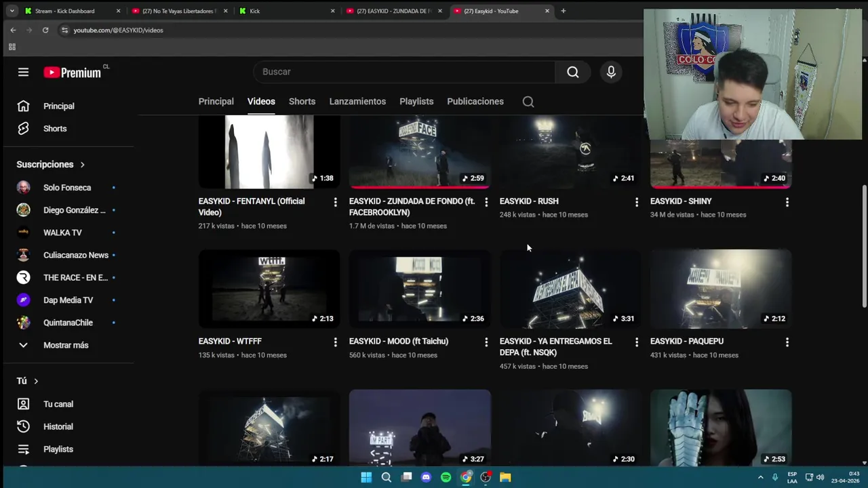Open options menu for EASYKID - MOOD
The width and height of the screenshot is (868, 488).
click(x=486, y=342)
